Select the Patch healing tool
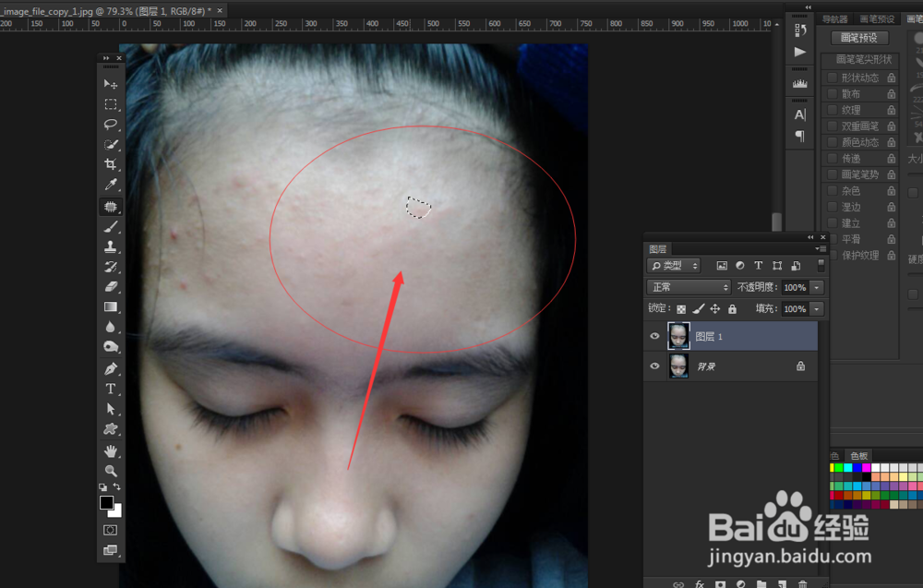The image size is (923, 588). 110,207
